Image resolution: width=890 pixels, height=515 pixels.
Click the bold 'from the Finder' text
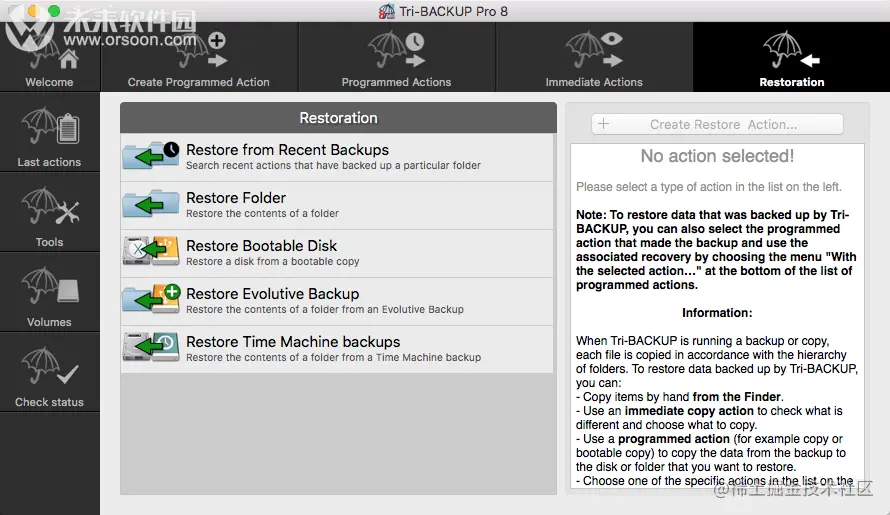[x=737, y=397]
